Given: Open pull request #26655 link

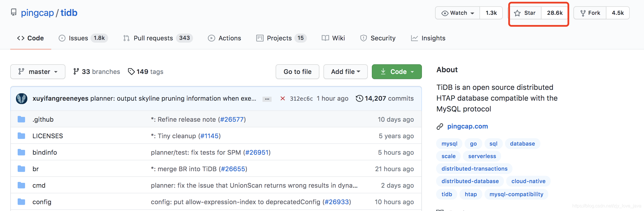Looking at the screenshot, I should click(x=233, y=169).
